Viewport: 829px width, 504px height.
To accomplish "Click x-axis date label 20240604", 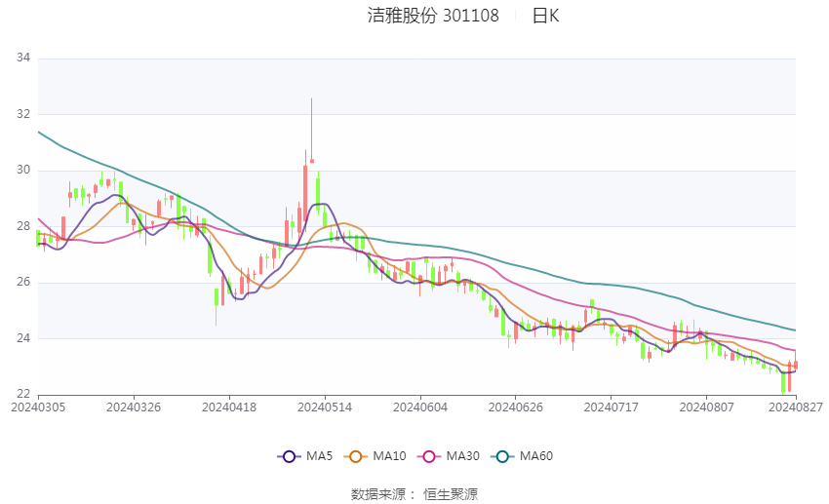I will click(420, 407).
